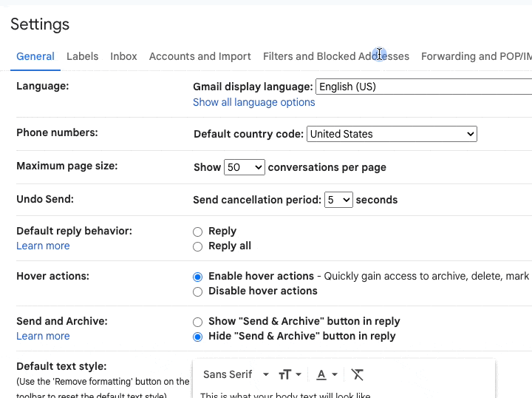Click the Remove formatting icon
This screenshot has width=532, height=398.
click(358, 374)
